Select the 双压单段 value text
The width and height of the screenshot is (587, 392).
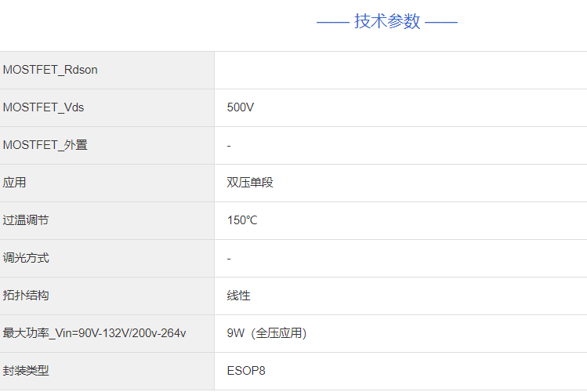click(250, 183)
